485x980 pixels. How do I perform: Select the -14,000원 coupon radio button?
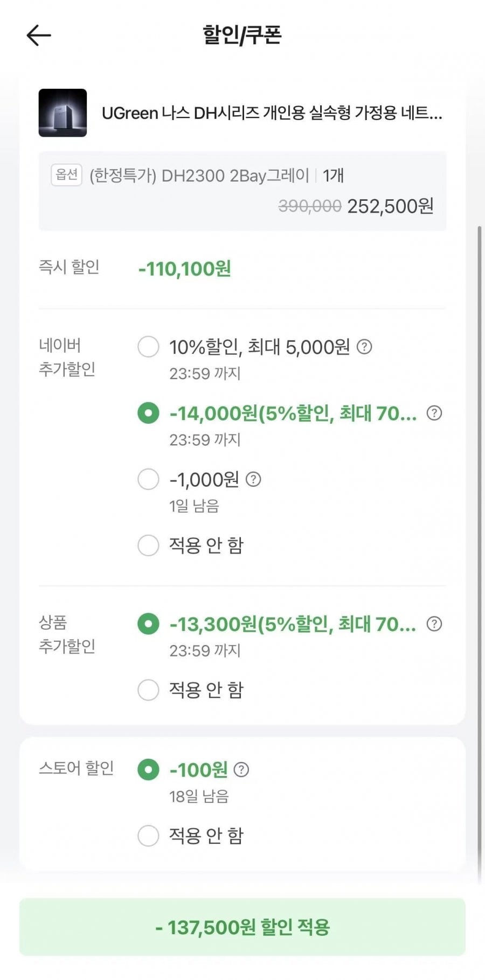[148, 413]
